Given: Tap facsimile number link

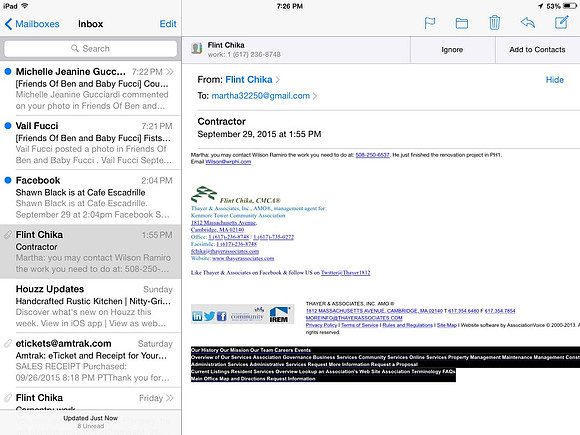Looking at the screenshot, I should click(x=236, y=244).
